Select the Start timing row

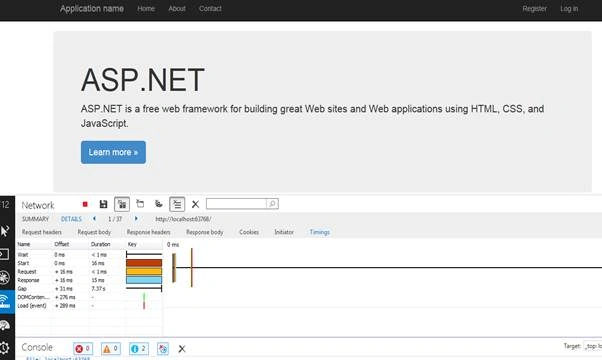pos(89,263)
